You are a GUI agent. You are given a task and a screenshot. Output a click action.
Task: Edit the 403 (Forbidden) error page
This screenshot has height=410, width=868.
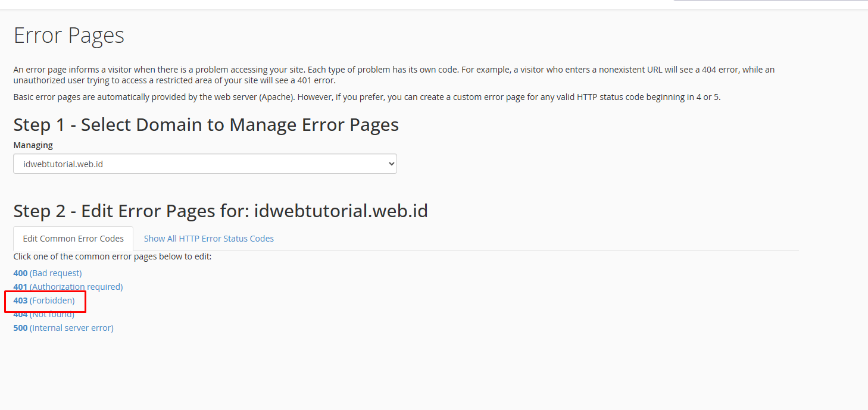click(x=44, y=301)
